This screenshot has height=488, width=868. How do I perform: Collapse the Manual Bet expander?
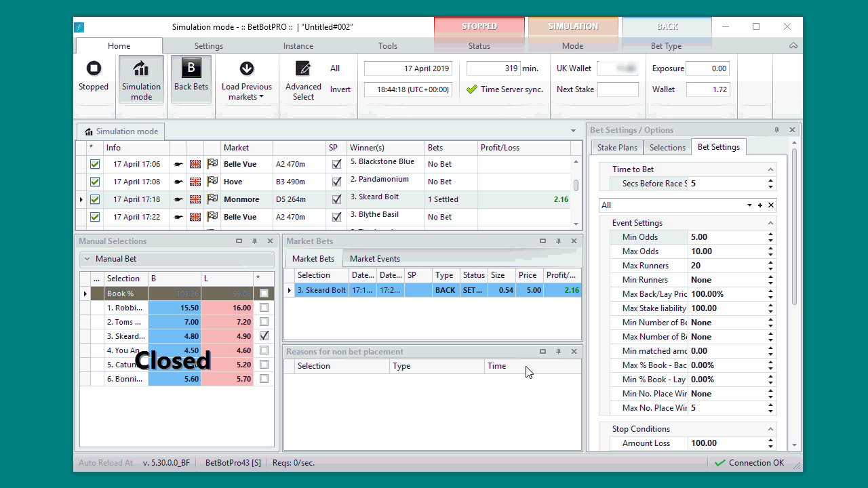click(x=86, y=259)
